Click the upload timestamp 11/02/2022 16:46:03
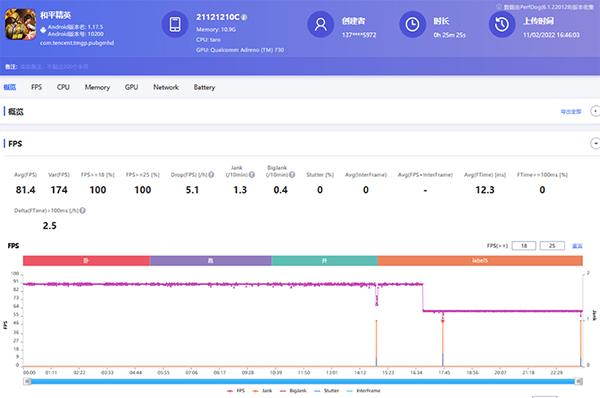This screenshot has width=600, height=398. [x=551, y=35]
